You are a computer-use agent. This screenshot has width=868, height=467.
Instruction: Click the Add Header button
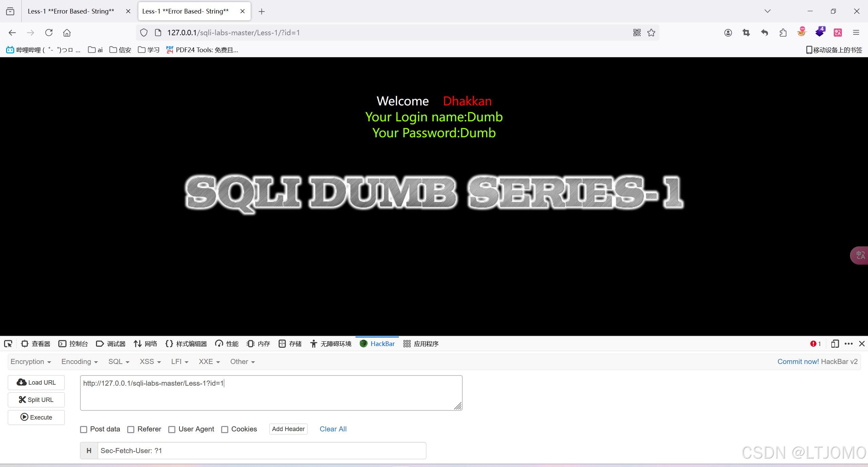pos(288,429)
